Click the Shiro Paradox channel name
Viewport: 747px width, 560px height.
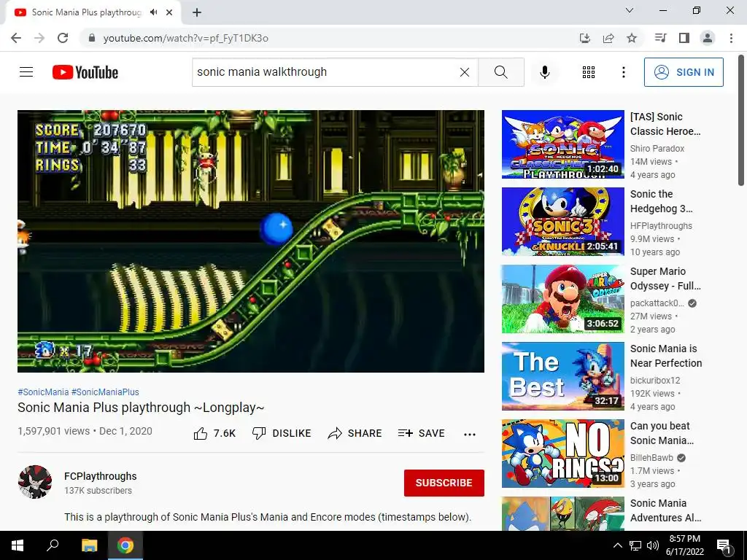click(x=657, y=149)
